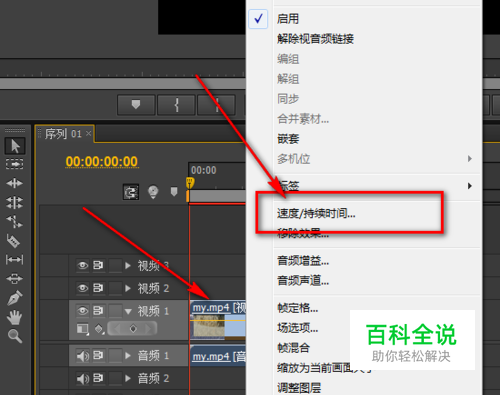Expand the 音频 2 track

click(128, 378)
